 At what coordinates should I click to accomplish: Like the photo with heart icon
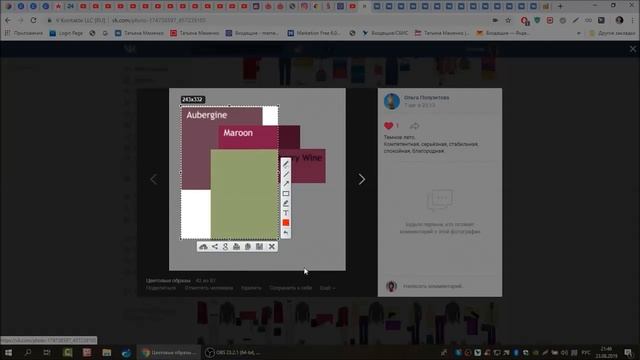click(x=389, y=126)
